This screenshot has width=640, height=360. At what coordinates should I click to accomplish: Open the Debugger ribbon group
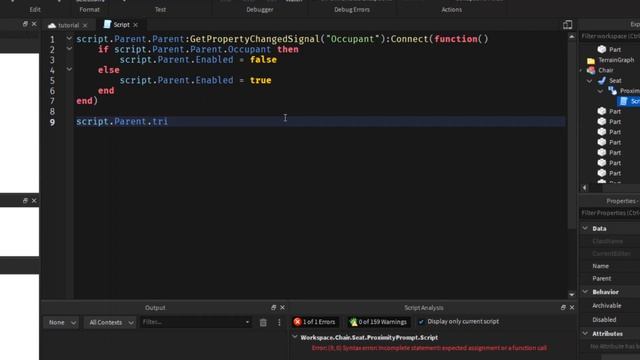click(260, 9)
